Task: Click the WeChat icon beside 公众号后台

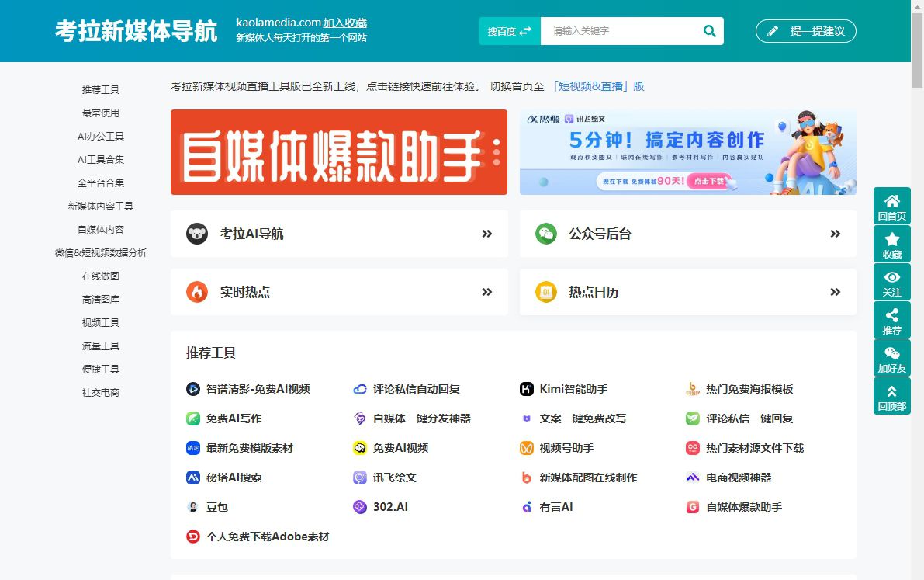Action: (x=545, y=234)
